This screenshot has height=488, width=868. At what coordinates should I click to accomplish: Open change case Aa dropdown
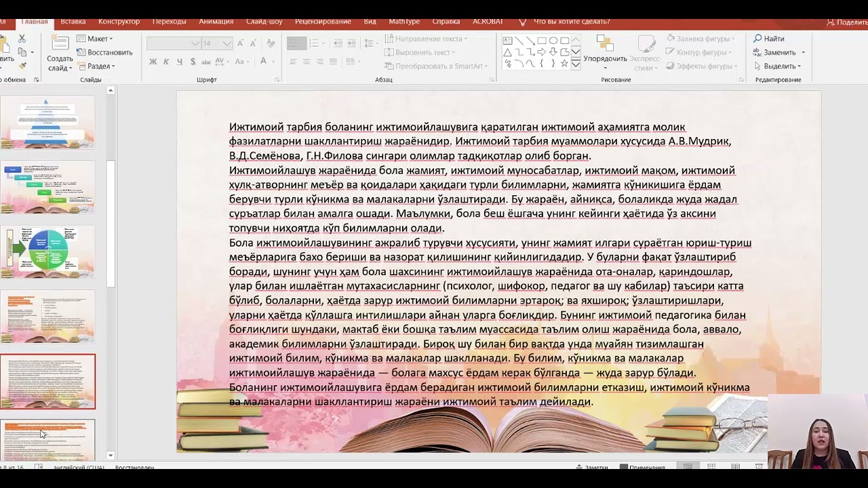[x=241, y=62]
